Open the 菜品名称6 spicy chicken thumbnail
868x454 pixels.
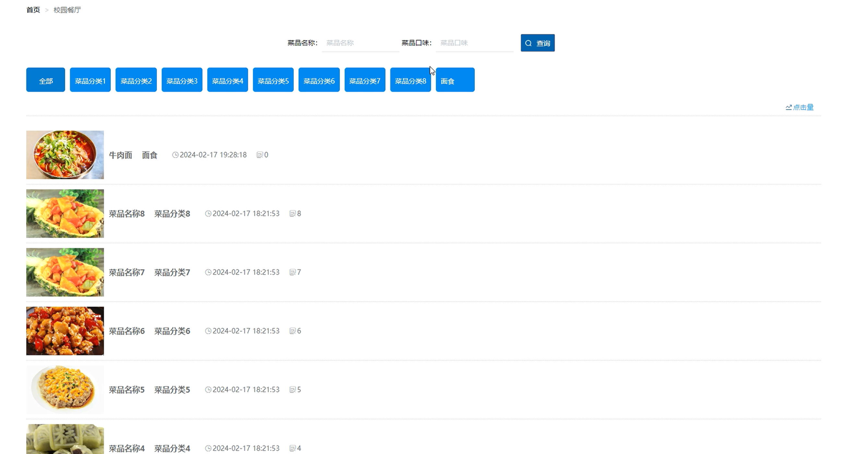point(65,331)
